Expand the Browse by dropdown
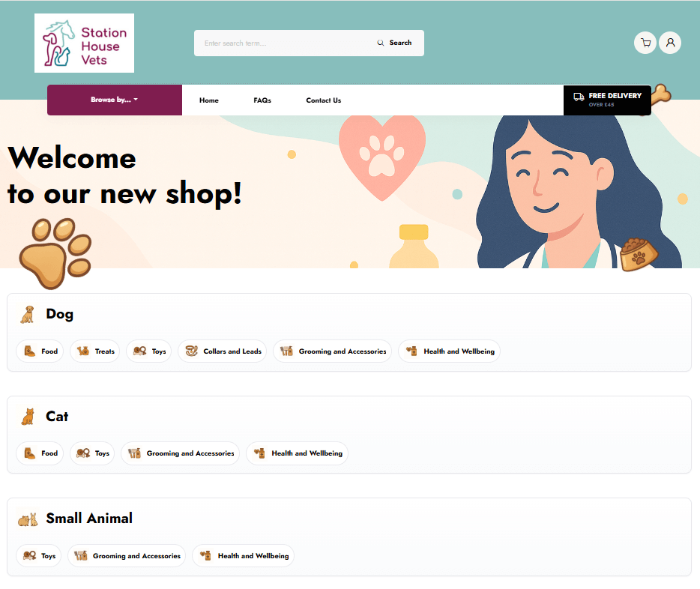 tap(114, 100)
